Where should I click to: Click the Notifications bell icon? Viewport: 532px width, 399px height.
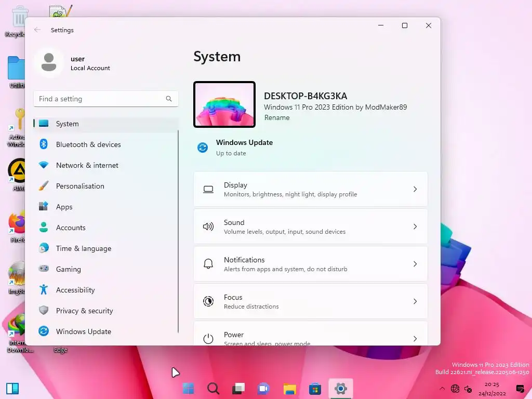(208, 263)
